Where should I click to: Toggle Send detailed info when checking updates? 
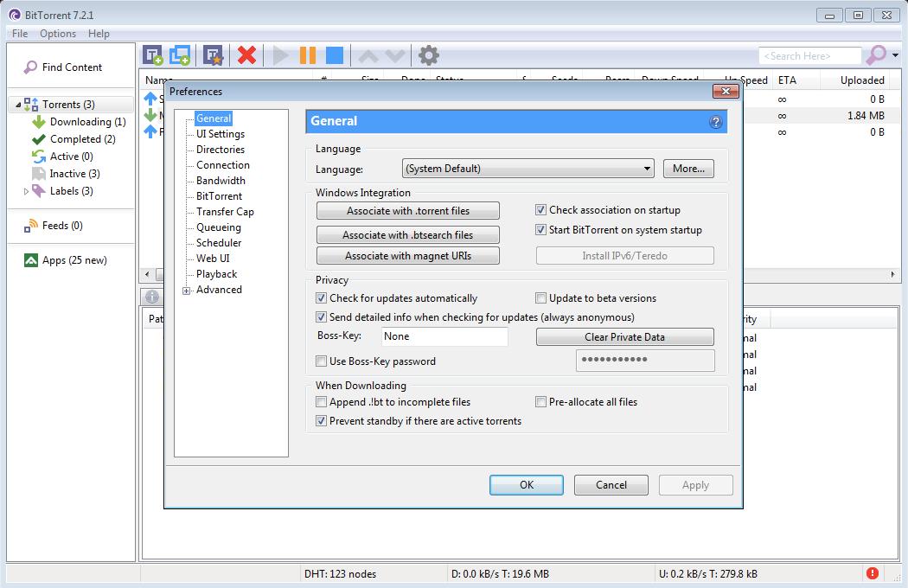(x=321, y=316)
